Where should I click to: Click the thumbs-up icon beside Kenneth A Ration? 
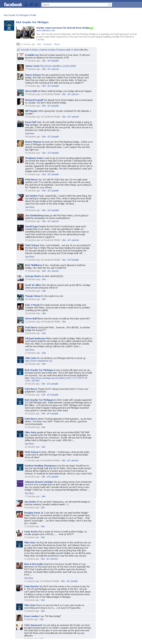click(x=18, y=50)
